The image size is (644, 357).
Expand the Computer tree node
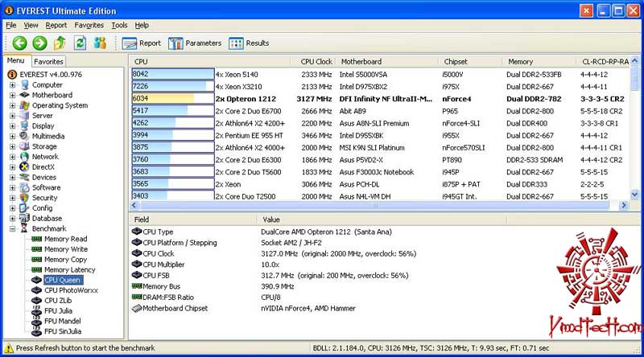pyautogui.click(x=12, y=85)
